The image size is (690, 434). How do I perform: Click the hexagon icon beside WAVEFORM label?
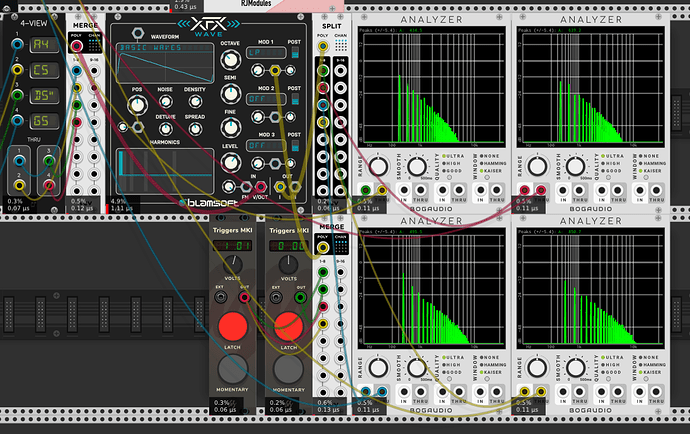pyautogui.click(x=138, y=33)
